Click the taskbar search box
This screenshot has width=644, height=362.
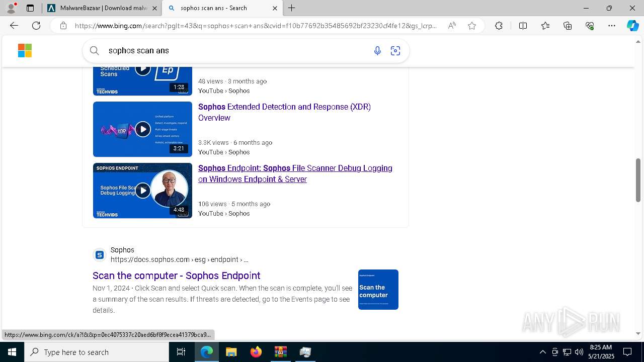97,352
